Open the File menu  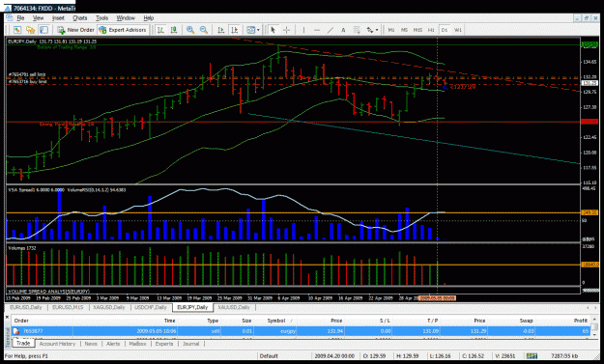coord(20,17)
